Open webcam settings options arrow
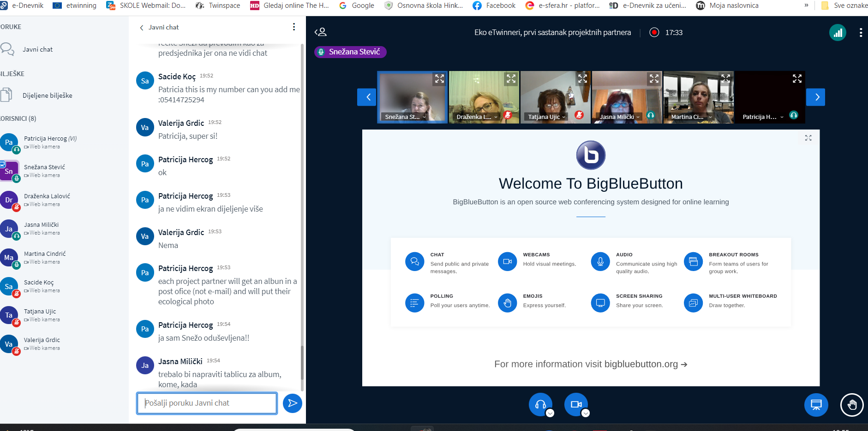 point(586,413)
